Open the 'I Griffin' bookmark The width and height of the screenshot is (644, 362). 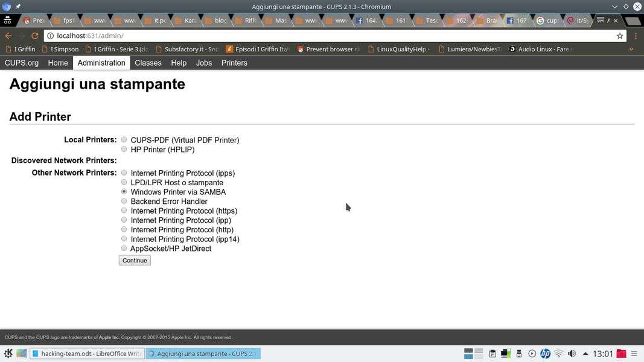click(21, 49)
